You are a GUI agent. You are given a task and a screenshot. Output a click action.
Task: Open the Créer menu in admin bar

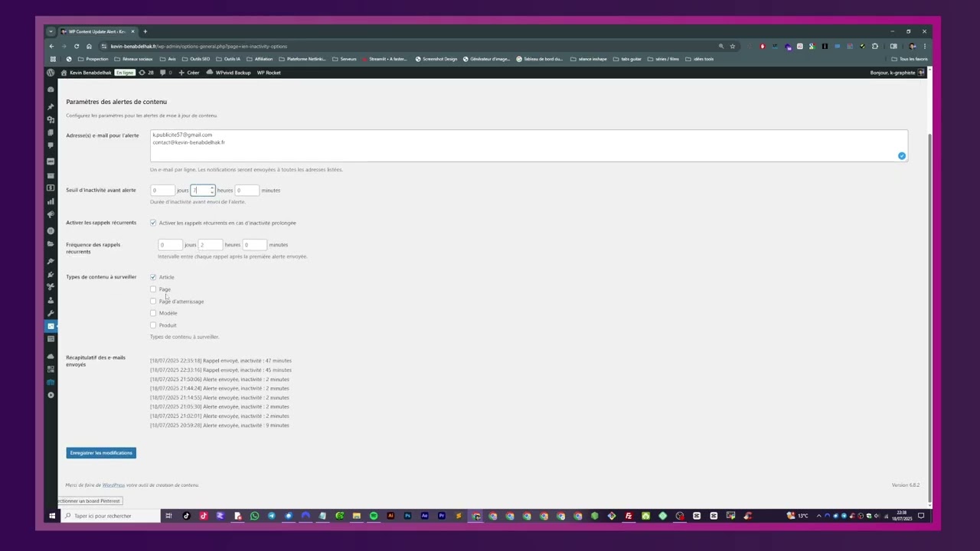[189, 73]
